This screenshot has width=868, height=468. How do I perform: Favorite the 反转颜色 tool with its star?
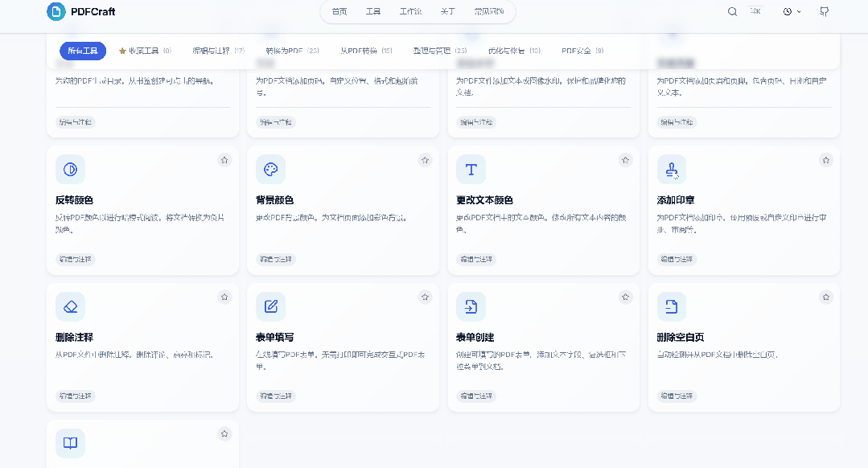click(x=224, y=161)
